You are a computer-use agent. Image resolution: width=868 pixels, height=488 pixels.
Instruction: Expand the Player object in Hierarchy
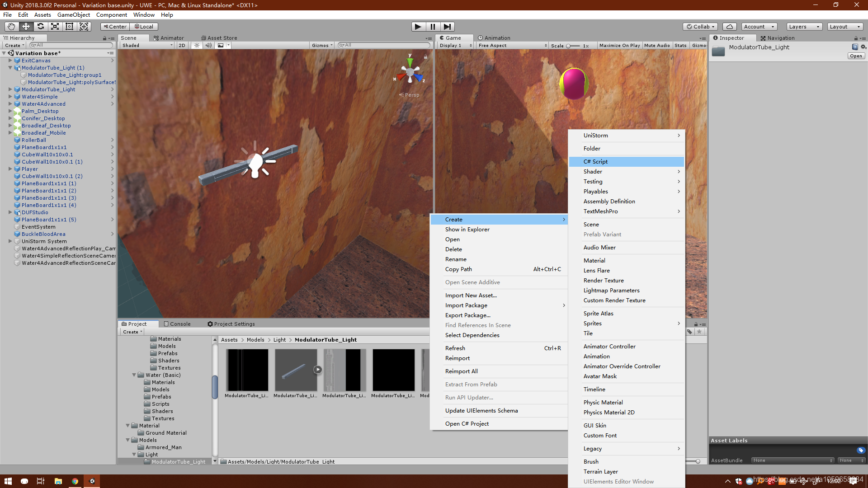click(x=10, y=169)
